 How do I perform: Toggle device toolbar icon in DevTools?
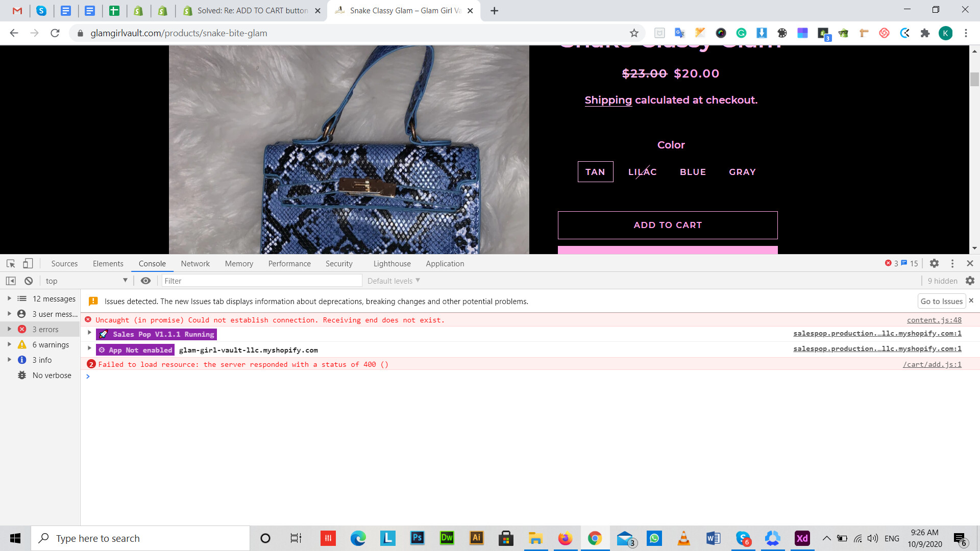(28, 264)
